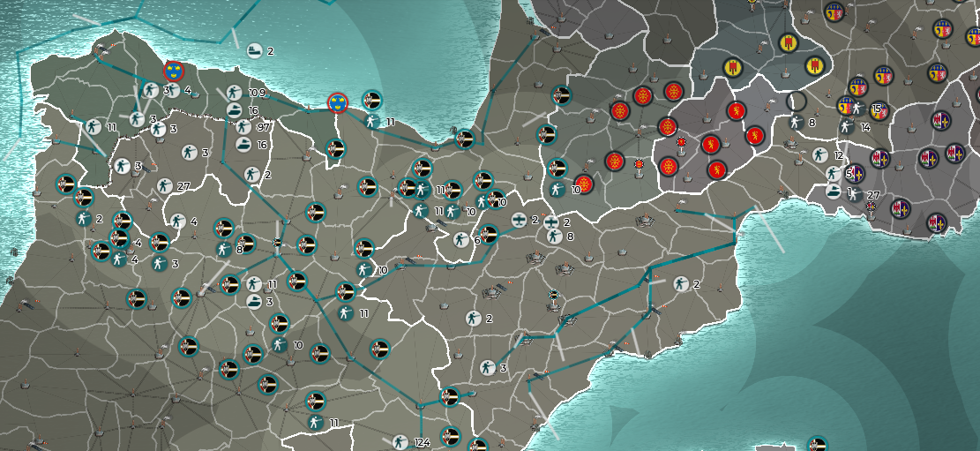The height and width of the screenshot is (451, 980).
Task: Select the white infantry stack of 12
Action: pyautogui.click(x=820, y=155)
